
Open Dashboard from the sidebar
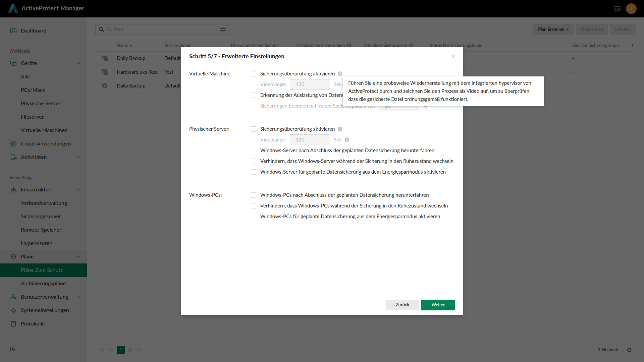(34, 31)
